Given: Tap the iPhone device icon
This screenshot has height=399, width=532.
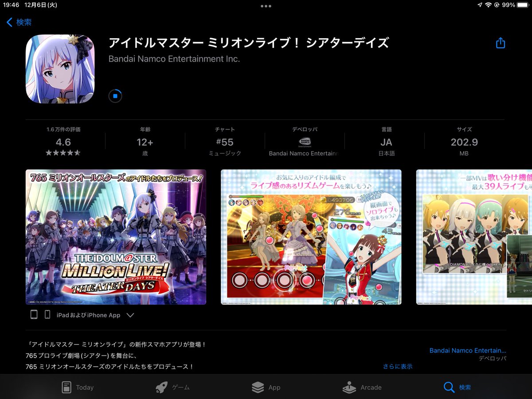Looking at the screenshot, I should click(47, 315).
